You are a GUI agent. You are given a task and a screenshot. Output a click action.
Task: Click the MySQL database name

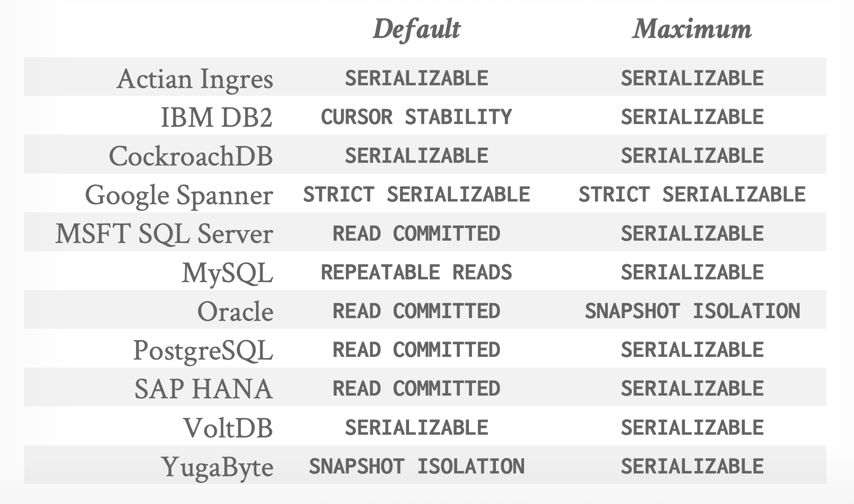tap(227, 272)
